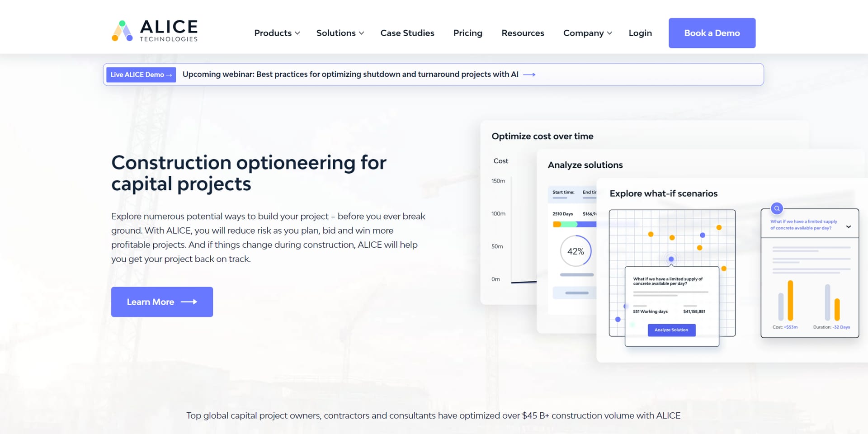Open the Pricing page
The height and width of the screenshot is (434, 868).
[x=468, y=33]
